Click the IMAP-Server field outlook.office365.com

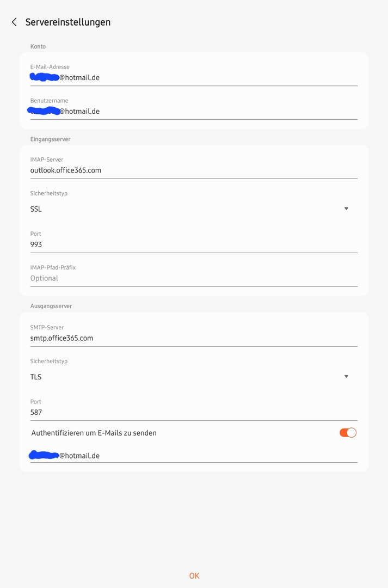[x=194, y=170]
